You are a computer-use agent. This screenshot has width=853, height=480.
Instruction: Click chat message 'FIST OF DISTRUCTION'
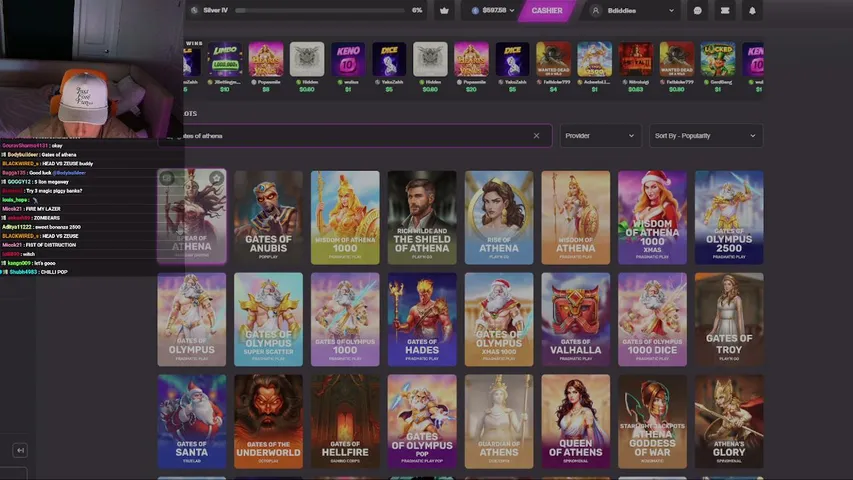click(x=51, y=245)
